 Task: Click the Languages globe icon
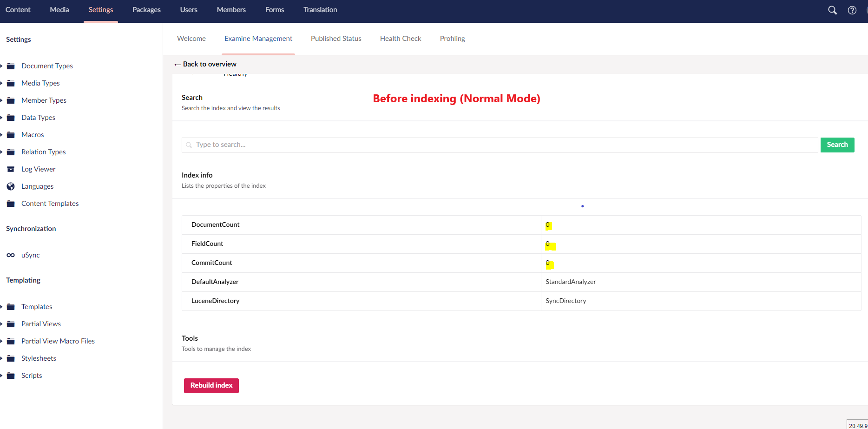tap(11, 186)
